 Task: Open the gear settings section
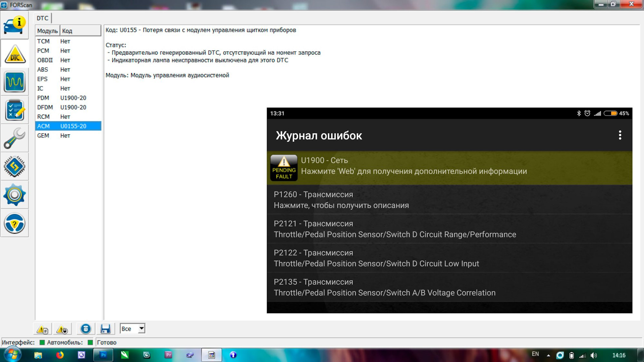point(14,195)
